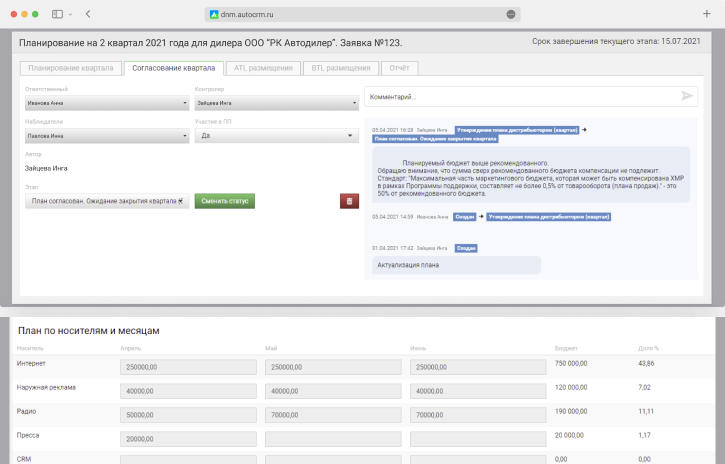725x464 pixels.
Task: Select the Отчёт tab
Action: click(x=398, y=68)
